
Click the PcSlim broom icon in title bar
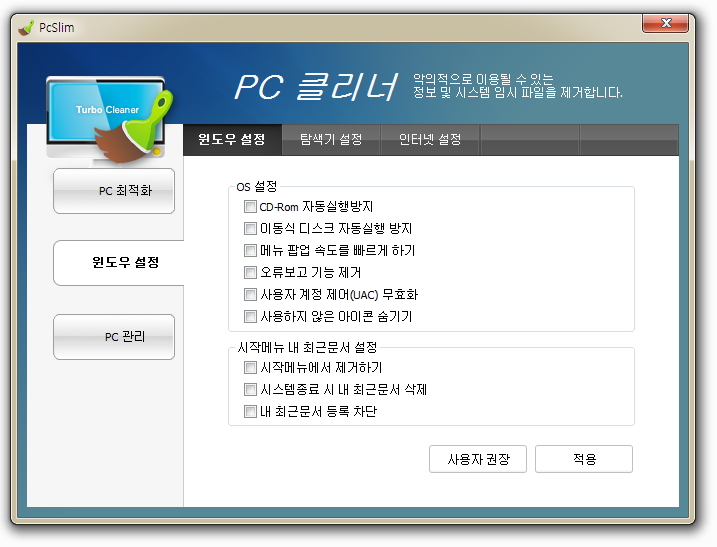click(x=26, y=27)
